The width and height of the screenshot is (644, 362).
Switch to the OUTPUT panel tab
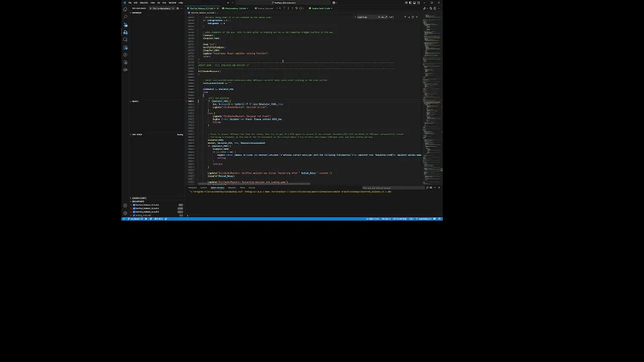pos(203,188)
